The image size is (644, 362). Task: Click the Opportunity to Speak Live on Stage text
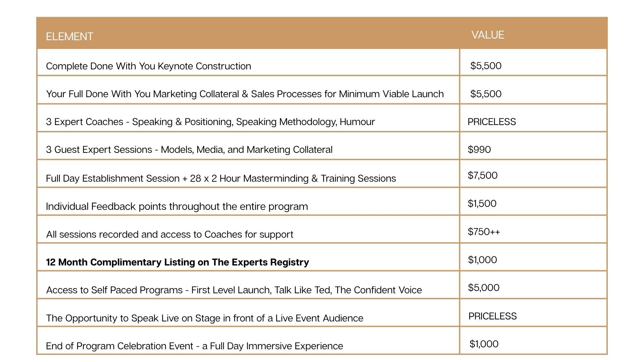[204, 318]
